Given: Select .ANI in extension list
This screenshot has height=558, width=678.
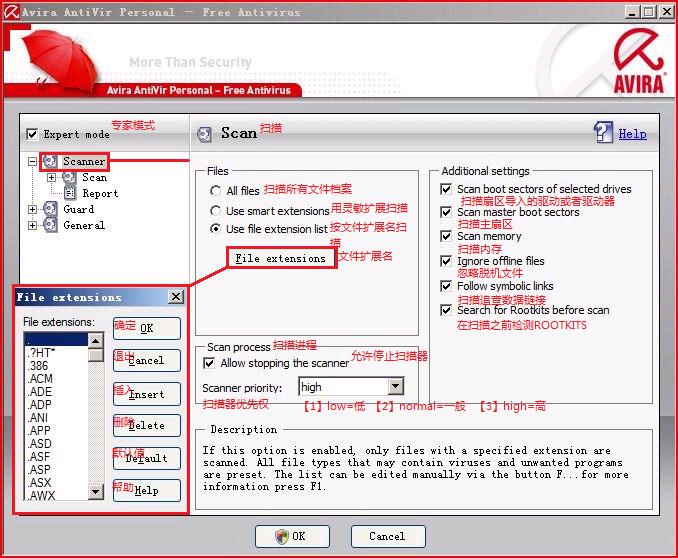Looking at the screenshot, I should point(56,417).
